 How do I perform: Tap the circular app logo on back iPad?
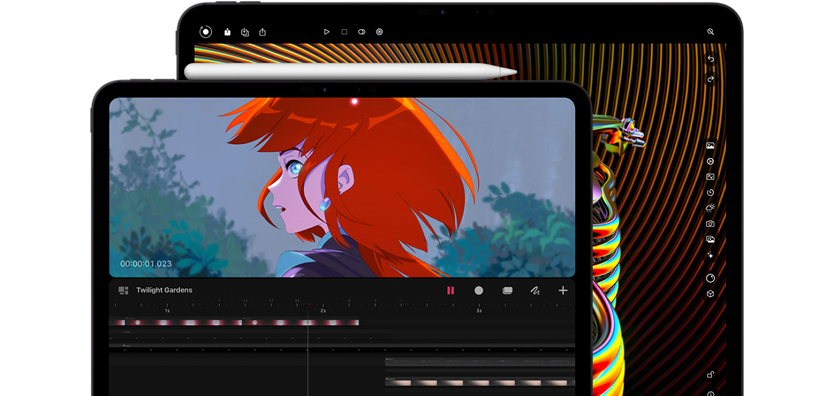pyautogui.click(x=205, y=32)
